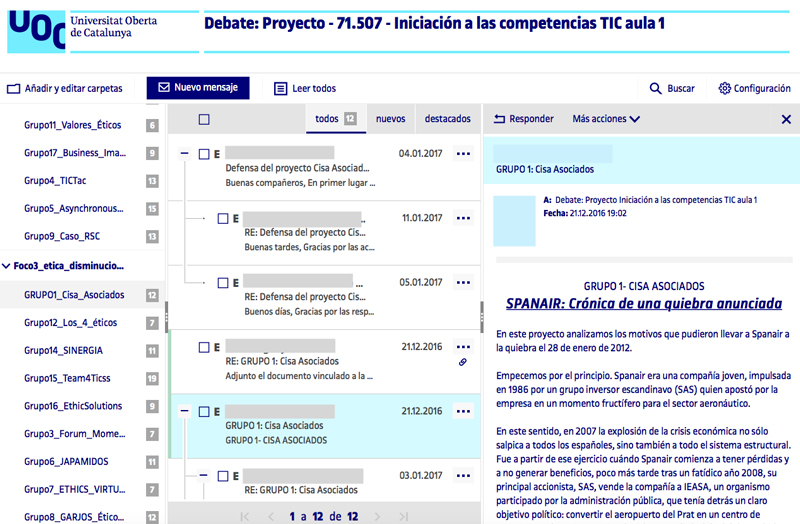Open folder Grupo5_Asynchronous...

[73, 208]
